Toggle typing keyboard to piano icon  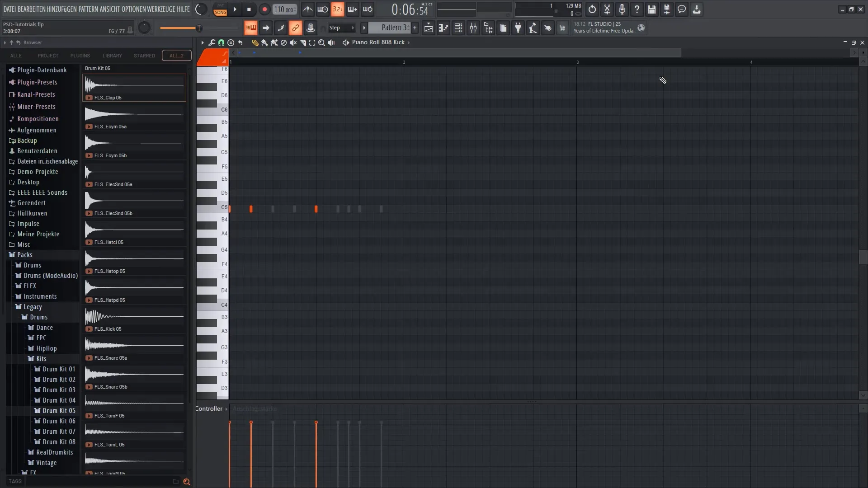pyautogui.click(x=251, y=28)
